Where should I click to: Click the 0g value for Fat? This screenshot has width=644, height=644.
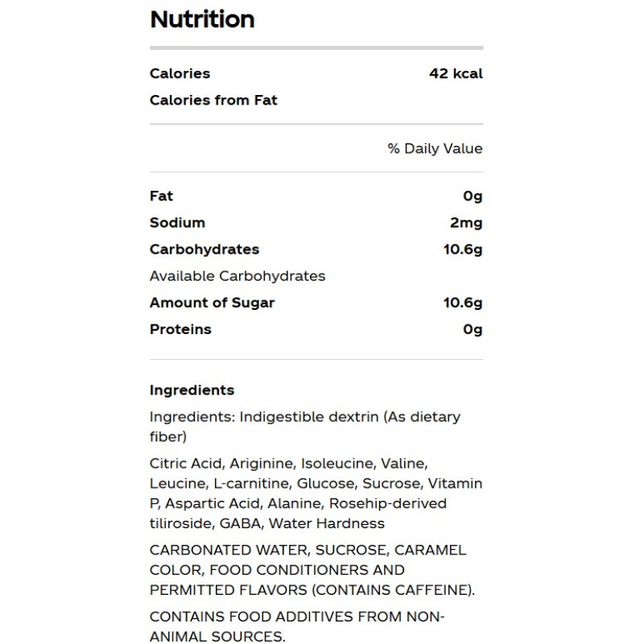(473, 196)
